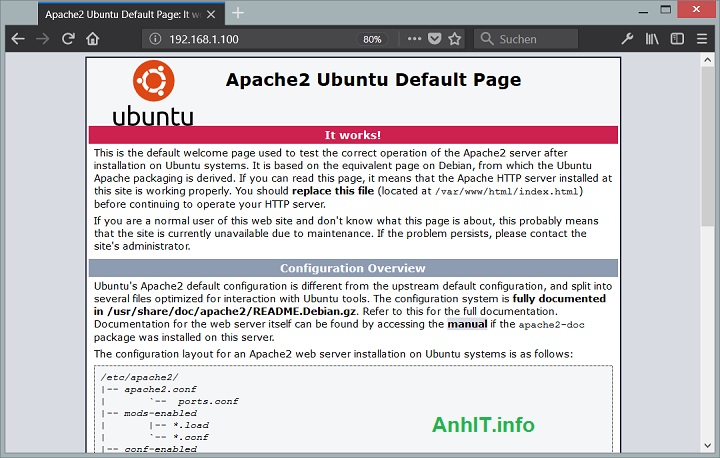Viewport: 720px width, 458px height.
Task: Click the '/var/www/html/index.html' path text
Action: [506, 192]
